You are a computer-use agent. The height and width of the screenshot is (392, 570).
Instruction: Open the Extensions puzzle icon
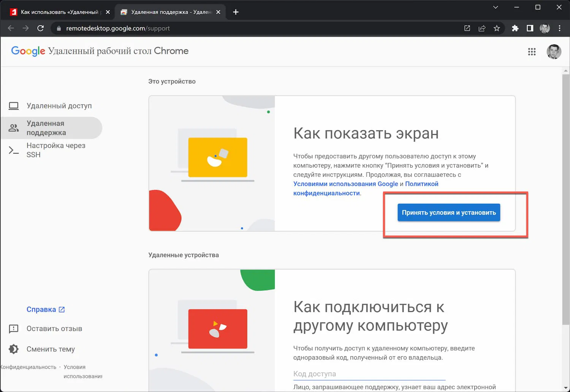515,28
